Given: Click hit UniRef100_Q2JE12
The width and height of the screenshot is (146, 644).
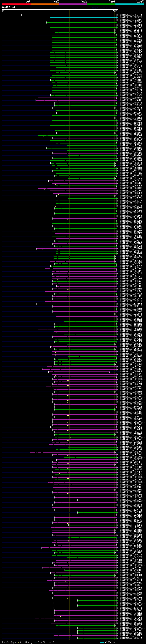Looking at the screenshot, I should click(131, 306).
